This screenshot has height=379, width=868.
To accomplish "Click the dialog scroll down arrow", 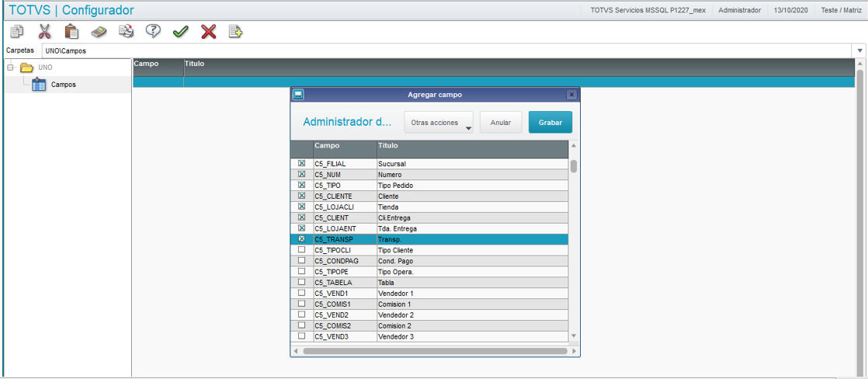I will pos(574,336).
